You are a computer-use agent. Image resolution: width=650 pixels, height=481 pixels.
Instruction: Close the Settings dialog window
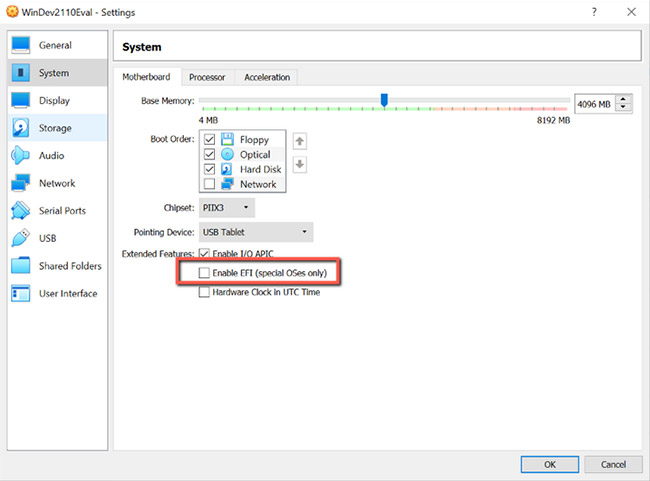coord(631,12)
